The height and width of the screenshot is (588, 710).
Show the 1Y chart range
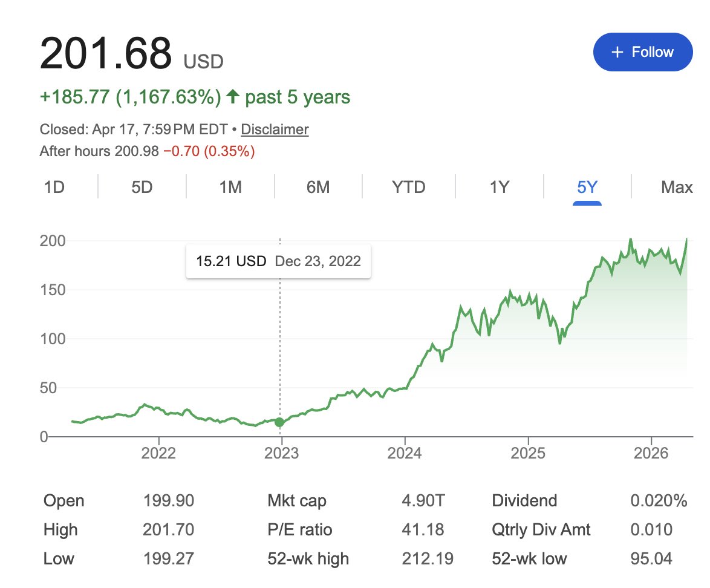[x=498, y=188]
